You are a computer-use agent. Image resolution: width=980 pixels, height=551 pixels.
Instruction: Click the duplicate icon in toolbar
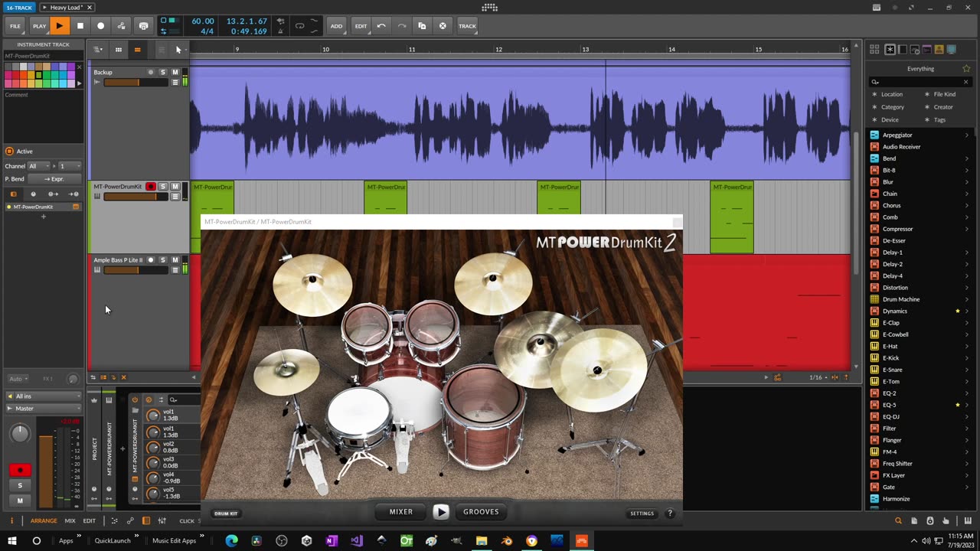click(422, 26)
